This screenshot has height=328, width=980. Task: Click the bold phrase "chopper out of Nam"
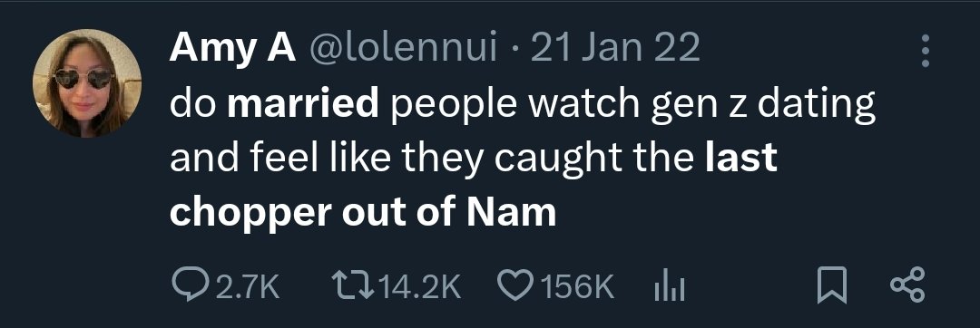[x=362, y=213]
